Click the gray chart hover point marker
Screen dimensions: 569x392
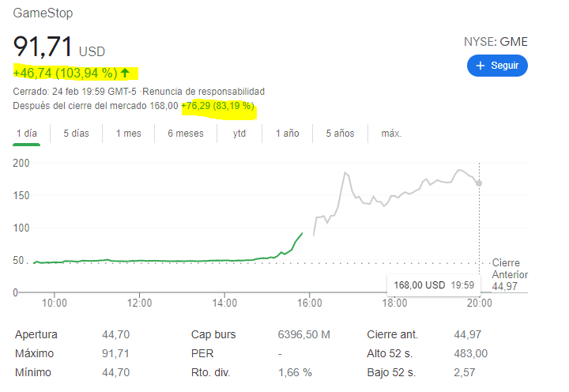[x=479, y=183]
